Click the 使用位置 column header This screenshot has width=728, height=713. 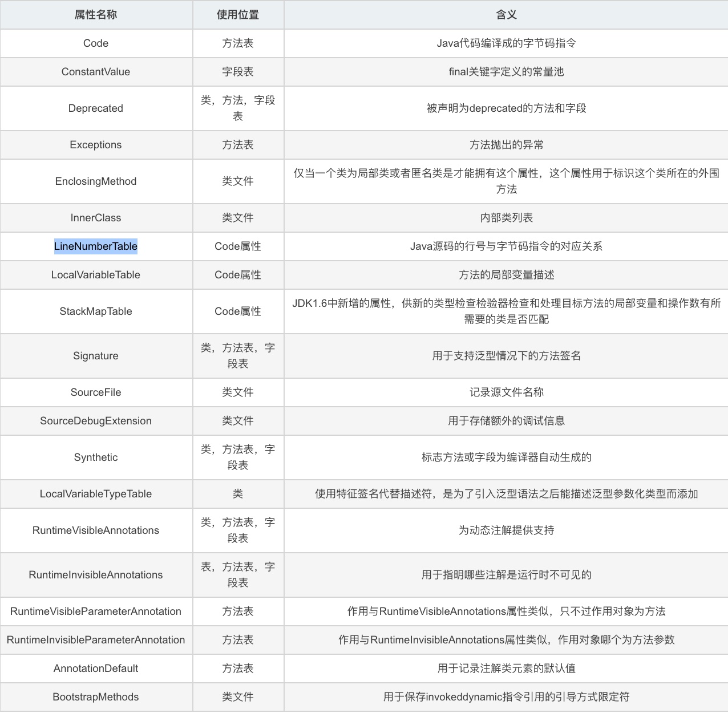coord(238,15)
